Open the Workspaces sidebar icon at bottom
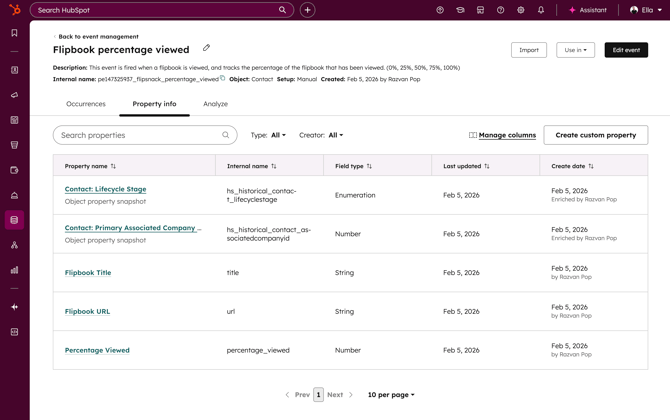 (15, 332)
